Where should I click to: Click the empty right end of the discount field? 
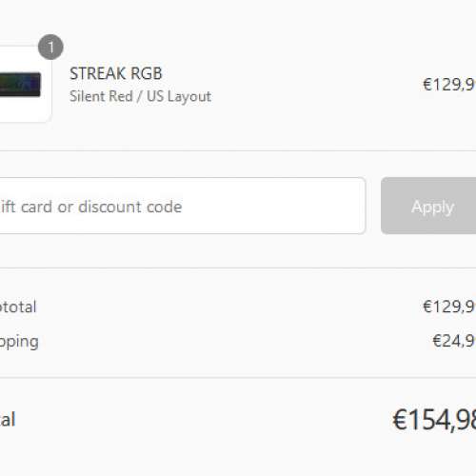click(x=317, y=206)
